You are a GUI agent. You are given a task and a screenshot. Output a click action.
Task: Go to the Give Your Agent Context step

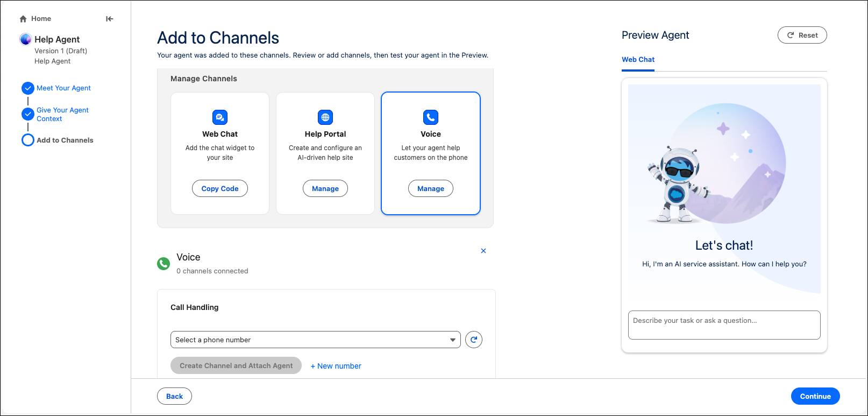(x=62, y=114)
